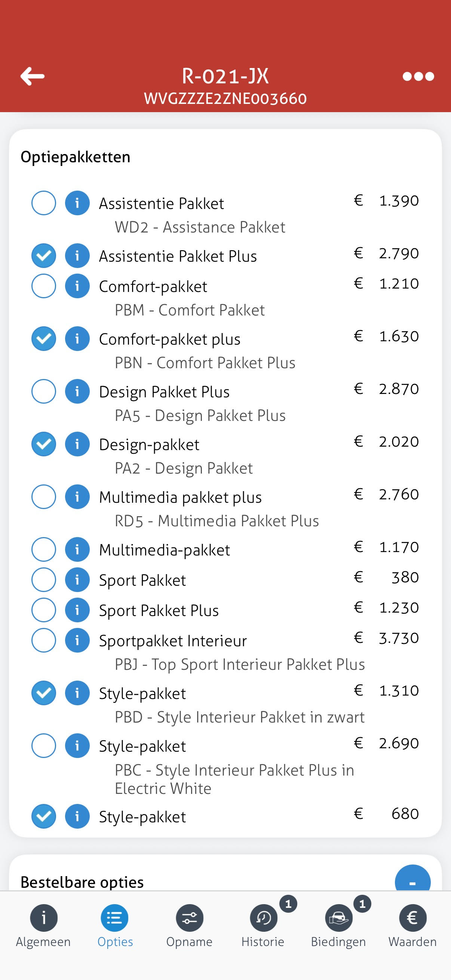Open the three-dot more menu
The image size is (451, 980).
[418, 77]
